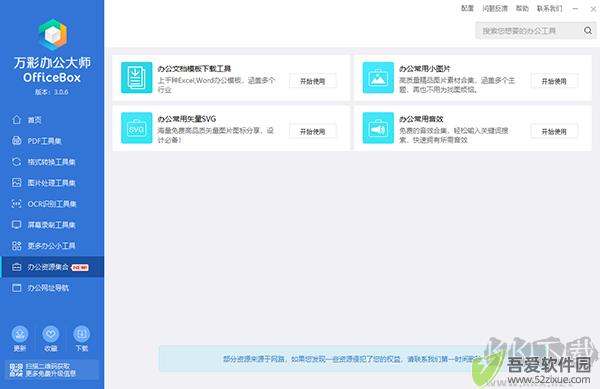Select the 图片处理工具集 image icon

point(16,182)
